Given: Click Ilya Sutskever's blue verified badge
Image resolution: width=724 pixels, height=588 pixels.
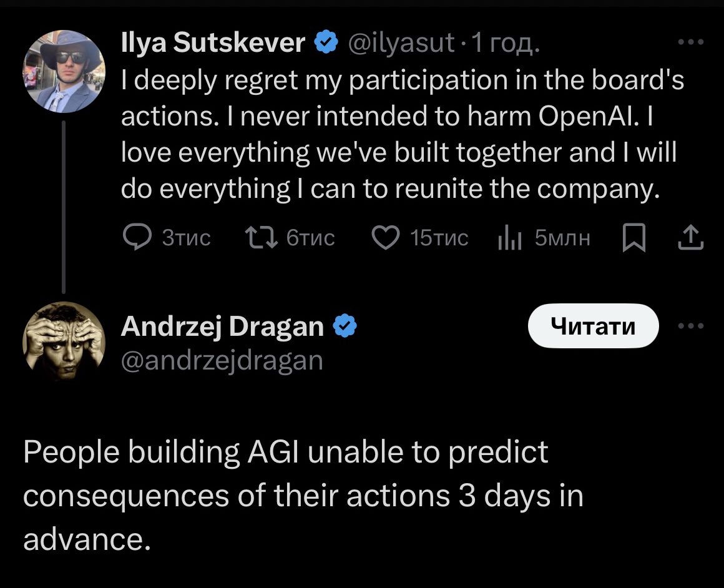Looking at the screenshot, I should 325,43.
